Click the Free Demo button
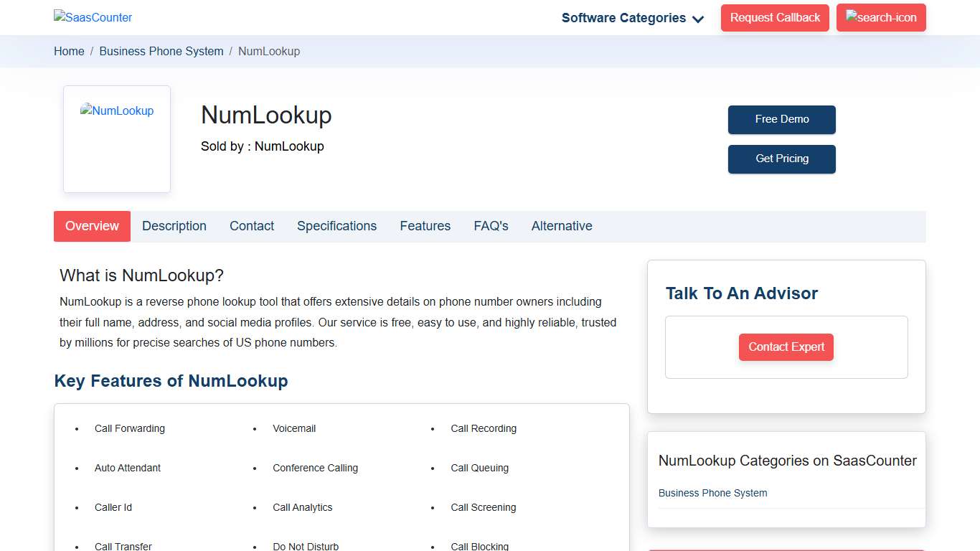The image size is (980, 551). pos(781,120)
